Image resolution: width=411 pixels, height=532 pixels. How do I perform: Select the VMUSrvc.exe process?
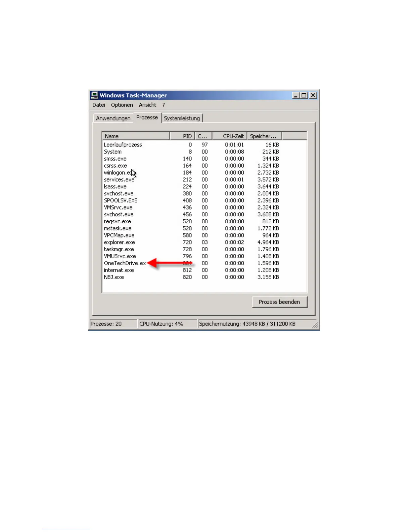(x=191, y=256)
